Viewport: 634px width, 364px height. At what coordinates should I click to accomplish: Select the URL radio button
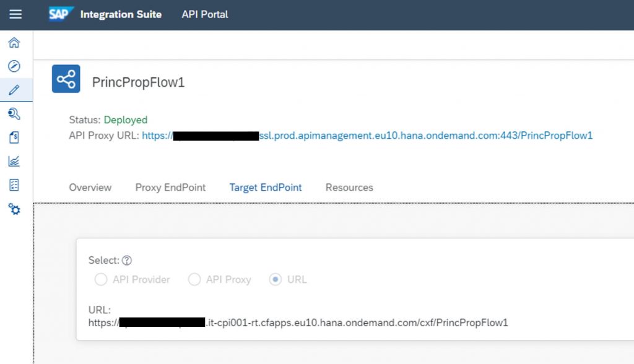click(276, 279)
